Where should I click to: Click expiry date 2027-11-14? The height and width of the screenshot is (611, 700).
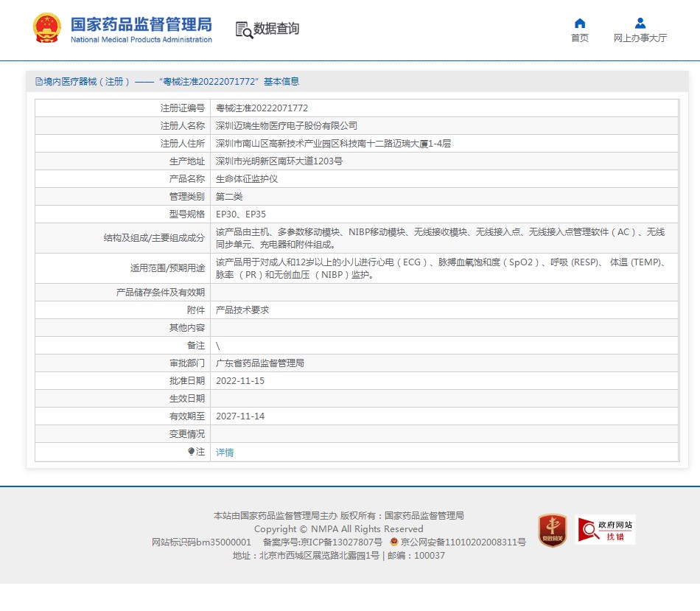[x=240, y=416]
